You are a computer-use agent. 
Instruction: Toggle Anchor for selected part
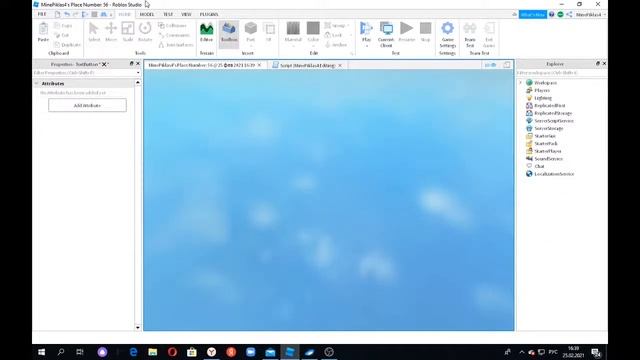click(336, 44)
